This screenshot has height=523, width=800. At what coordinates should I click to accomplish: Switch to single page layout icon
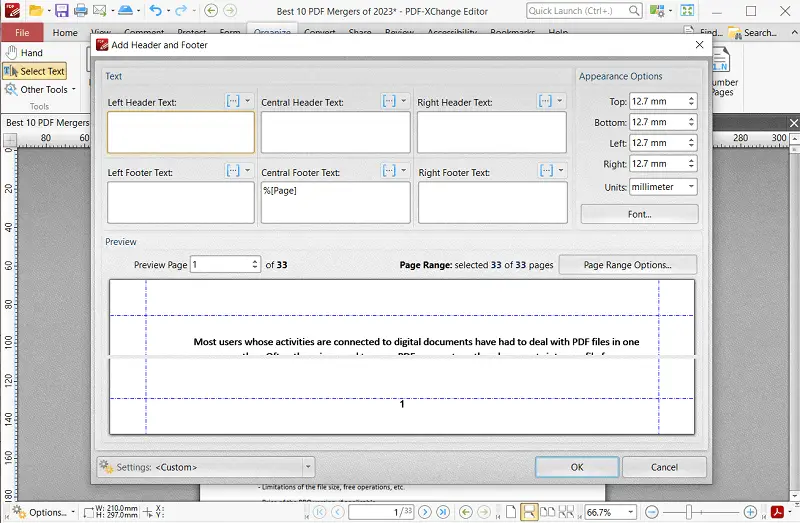coord(511,512)
